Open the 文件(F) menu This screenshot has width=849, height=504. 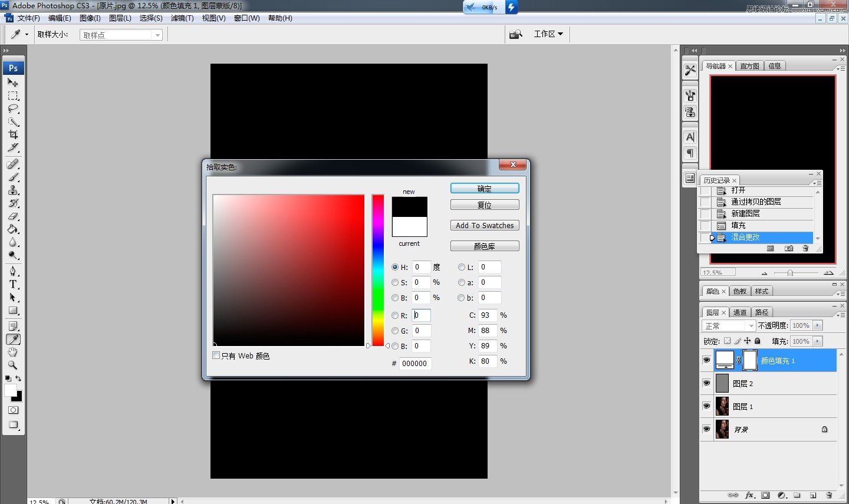click(x=28, y=18)
